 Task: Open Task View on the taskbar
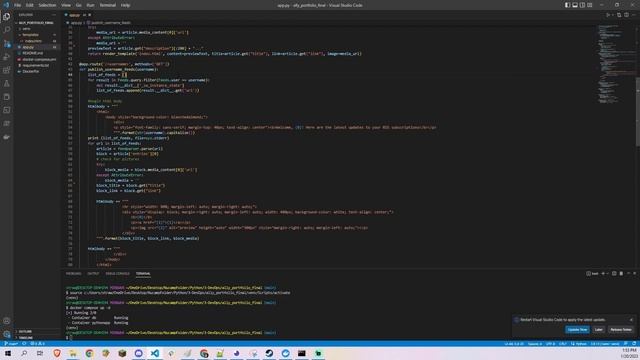40,353
